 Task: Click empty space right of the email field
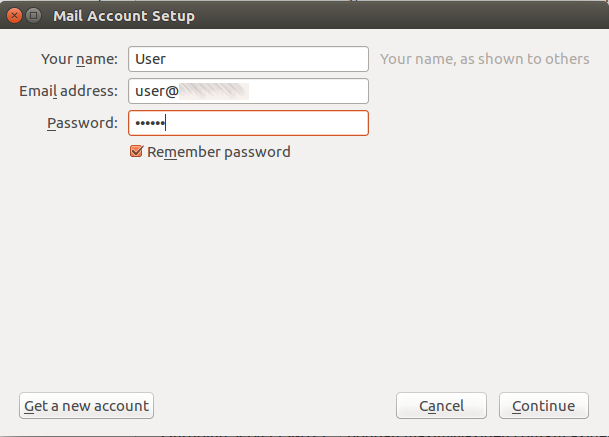click(480, 91)
